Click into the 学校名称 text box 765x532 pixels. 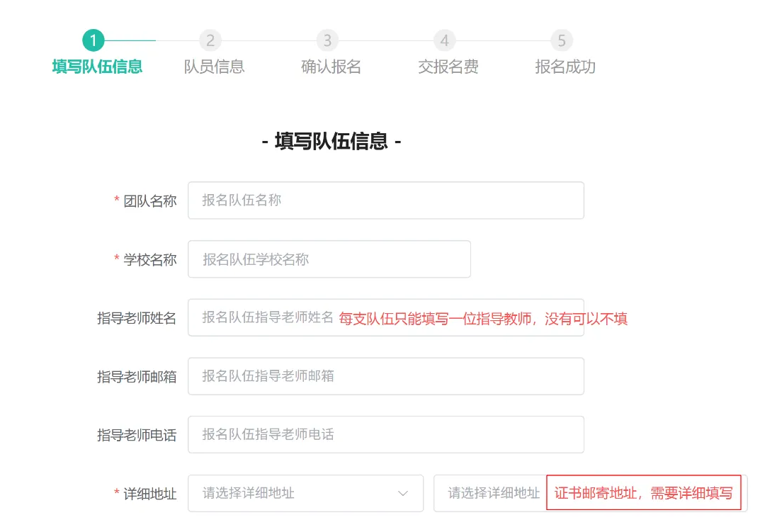point(329,259)
